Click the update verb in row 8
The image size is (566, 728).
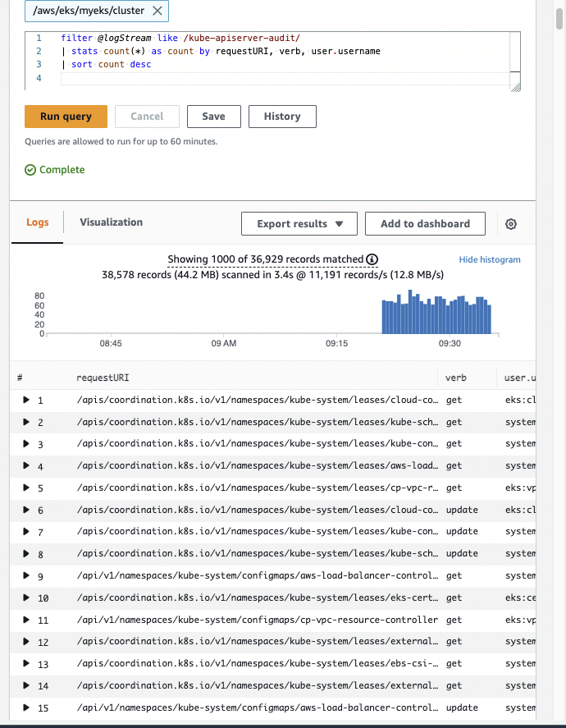point(462,553)
